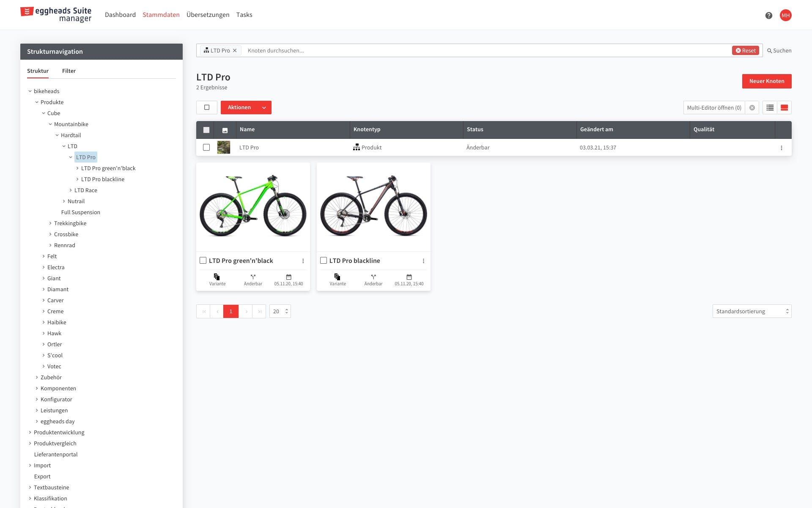Switch to the Filter tab
This screenshot has width=812, height=508.
tap(69, 71)
